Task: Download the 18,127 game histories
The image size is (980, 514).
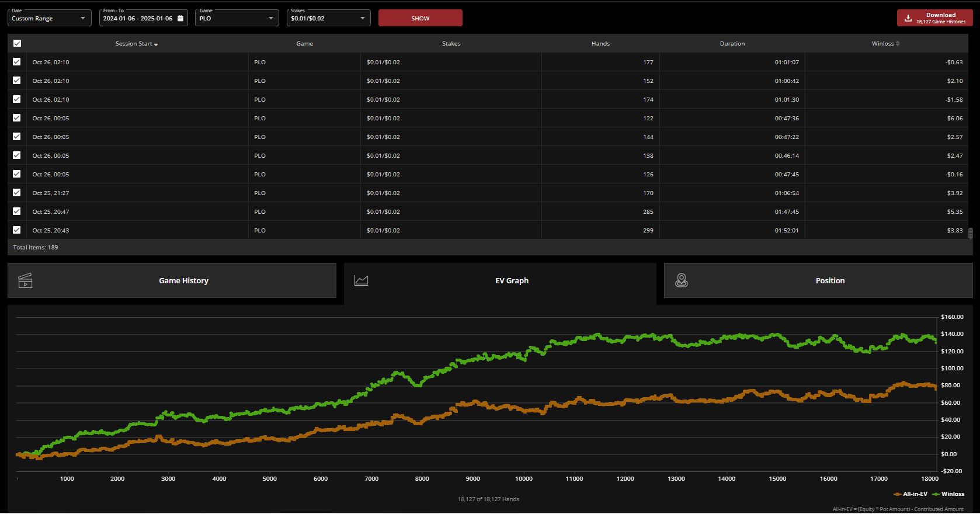Action: [934, 18]
